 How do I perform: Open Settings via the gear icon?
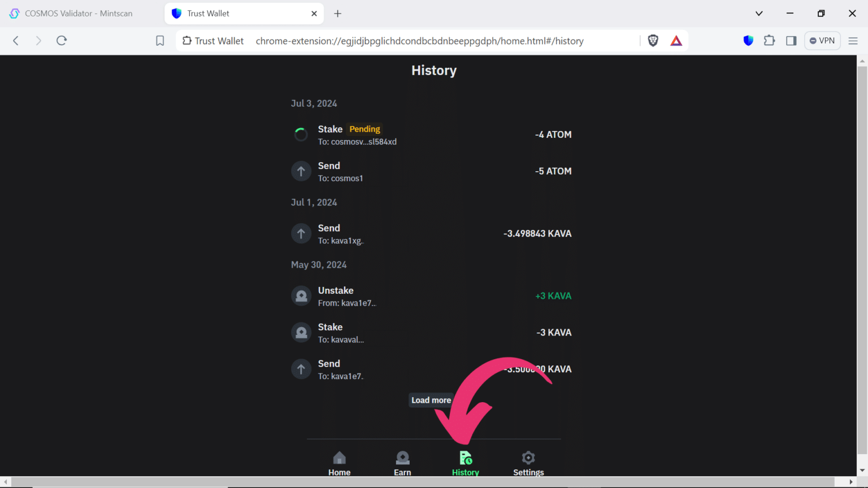528,462
